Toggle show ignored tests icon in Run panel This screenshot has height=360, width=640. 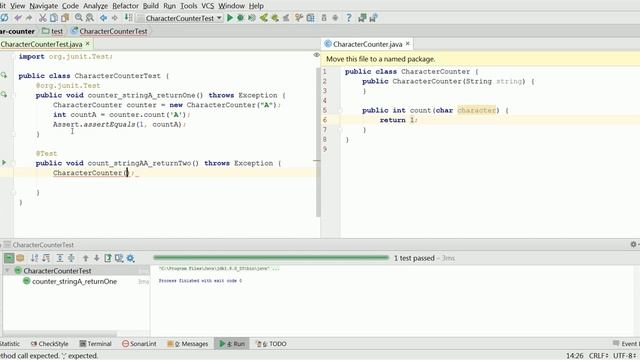[x=20, y=258]
